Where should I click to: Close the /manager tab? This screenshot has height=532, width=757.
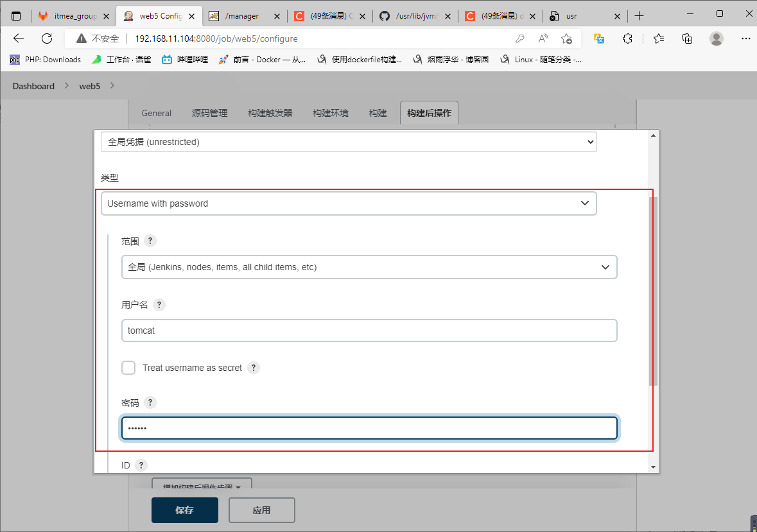pyautogui.click(x=277, y=17)
